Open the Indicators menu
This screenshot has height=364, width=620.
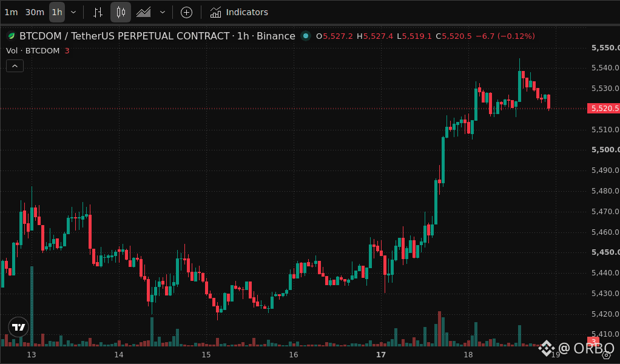(239, 12)
